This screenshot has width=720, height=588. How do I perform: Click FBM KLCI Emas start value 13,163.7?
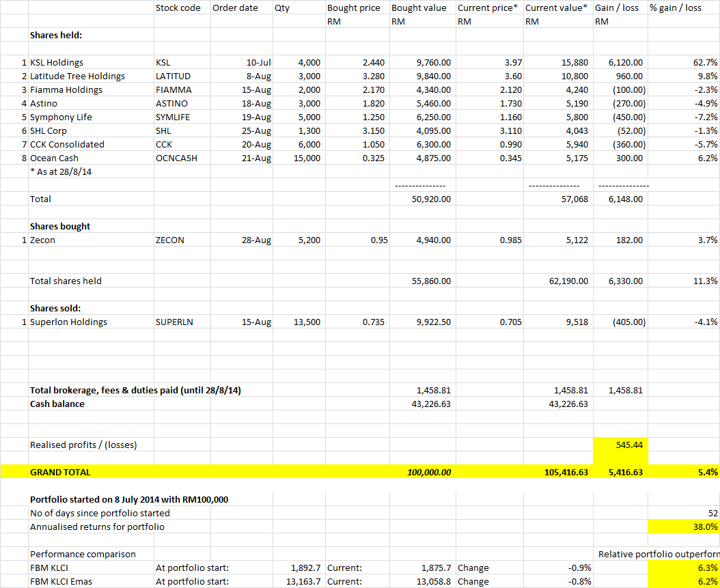299,582
